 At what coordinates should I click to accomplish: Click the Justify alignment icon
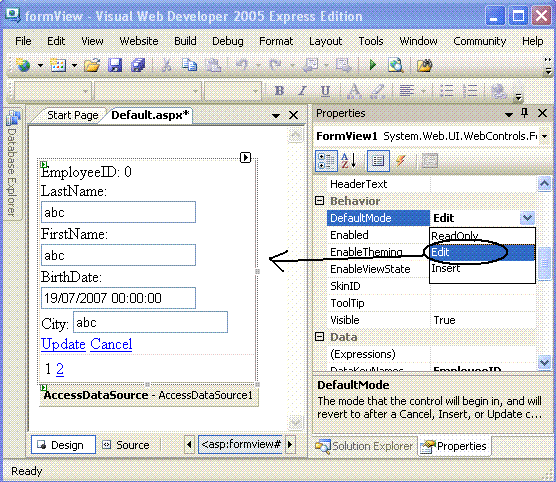(407, 91)
